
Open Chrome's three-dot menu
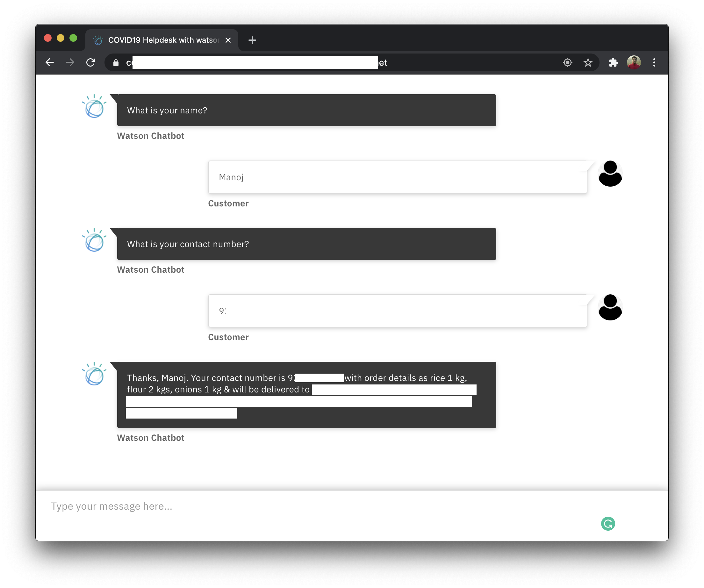point(654,62)
